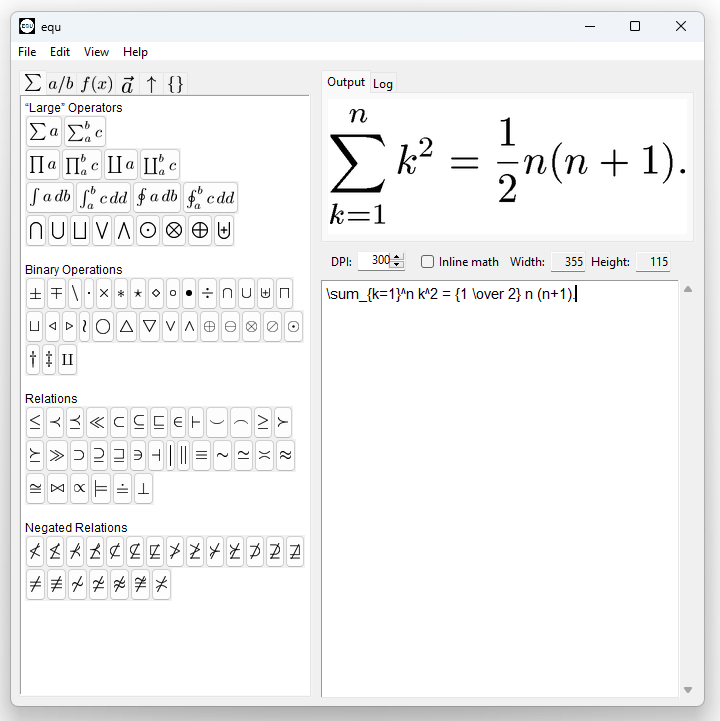The image size is (720, 721).
Task: Insert the filled bullet operator
Action: point(189,293)
